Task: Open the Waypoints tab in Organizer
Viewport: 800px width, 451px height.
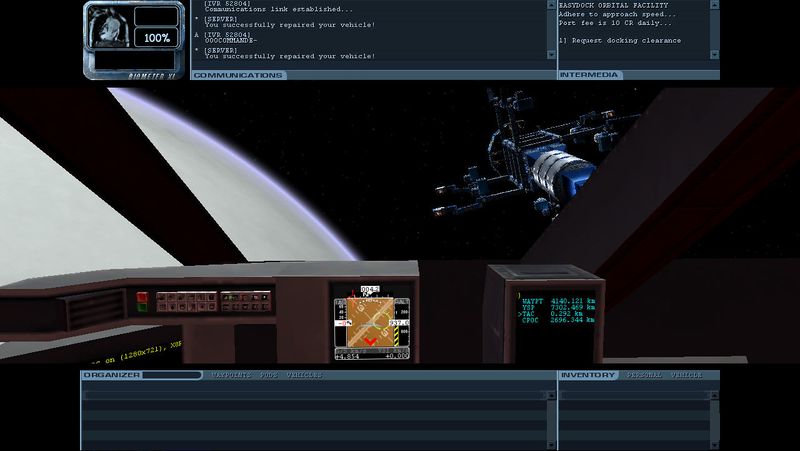Action: [x=231, y=375]
